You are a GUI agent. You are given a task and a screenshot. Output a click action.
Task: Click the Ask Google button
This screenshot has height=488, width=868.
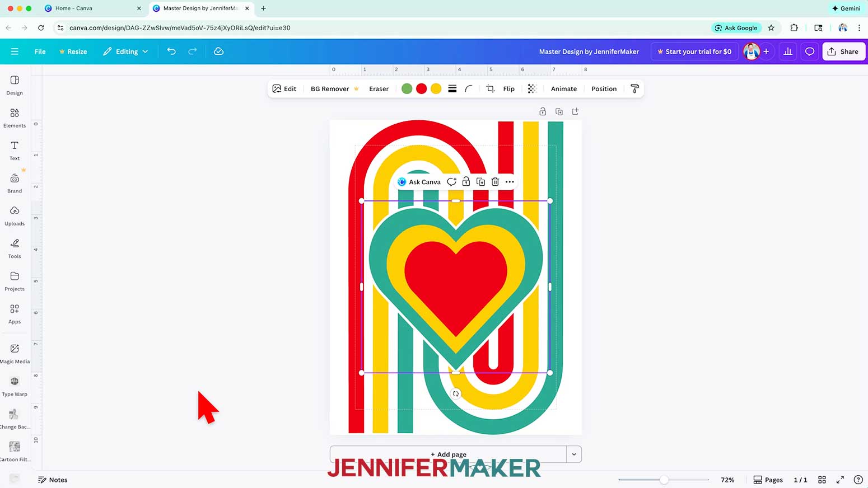coord(736,27)
